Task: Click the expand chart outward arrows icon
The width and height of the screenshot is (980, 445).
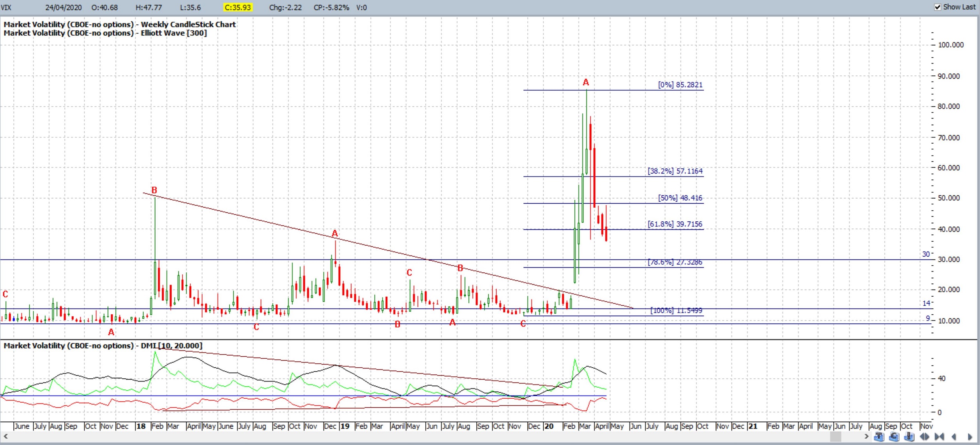Action: point(924,436)
